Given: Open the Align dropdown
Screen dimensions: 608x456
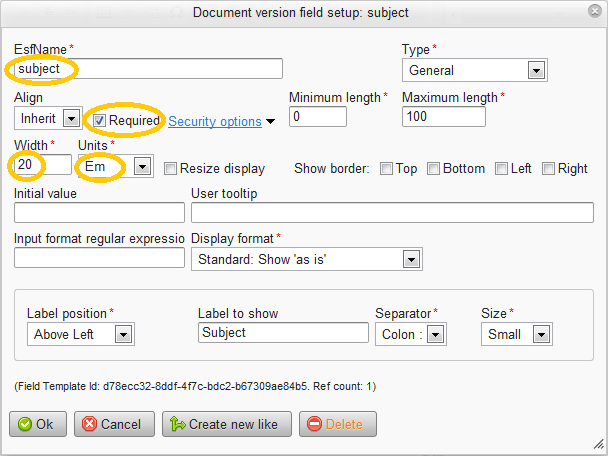Looking at the screenshot, I should pos(71,118).
